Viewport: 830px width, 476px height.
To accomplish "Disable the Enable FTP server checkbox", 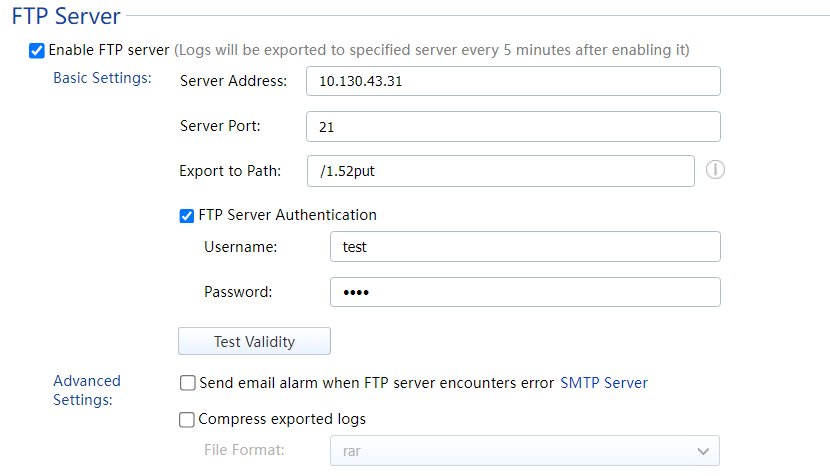I will click(37, 50).
